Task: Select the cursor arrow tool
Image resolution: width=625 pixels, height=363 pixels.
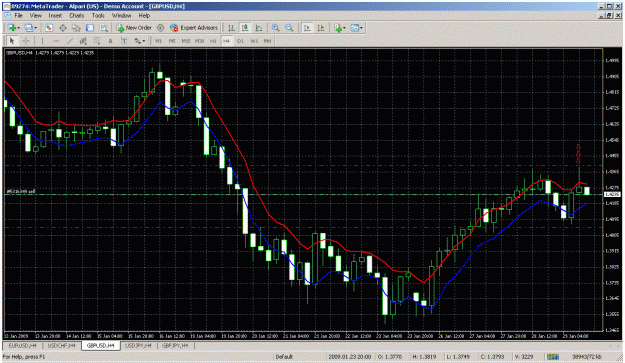Action: [x=12, y=41]
